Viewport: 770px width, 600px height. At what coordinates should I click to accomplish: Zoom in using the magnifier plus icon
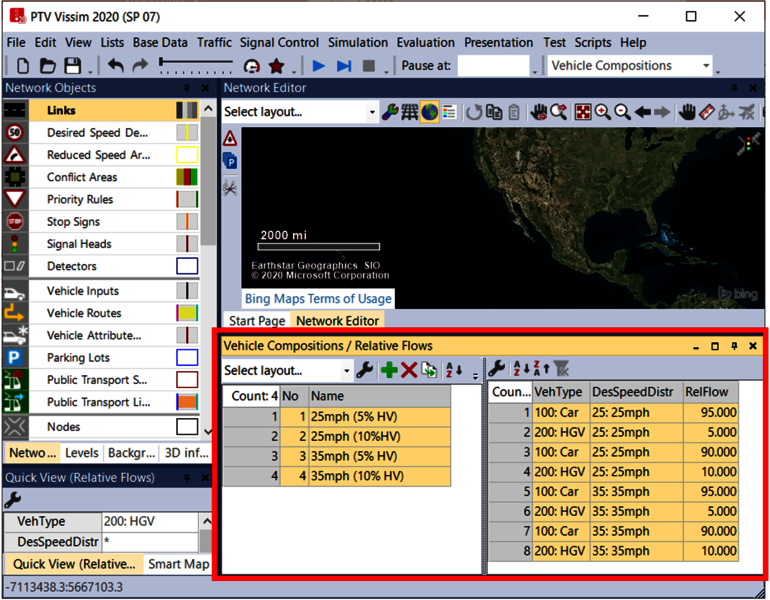pyautogui.click(x=603, y=112)
